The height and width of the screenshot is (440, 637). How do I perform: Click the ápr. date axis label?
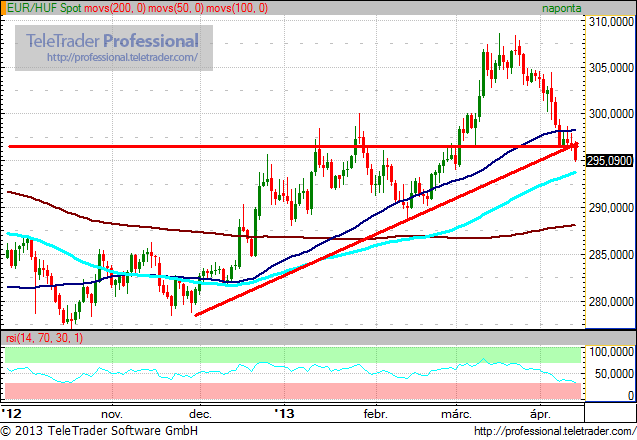click(x=540, y=414)
